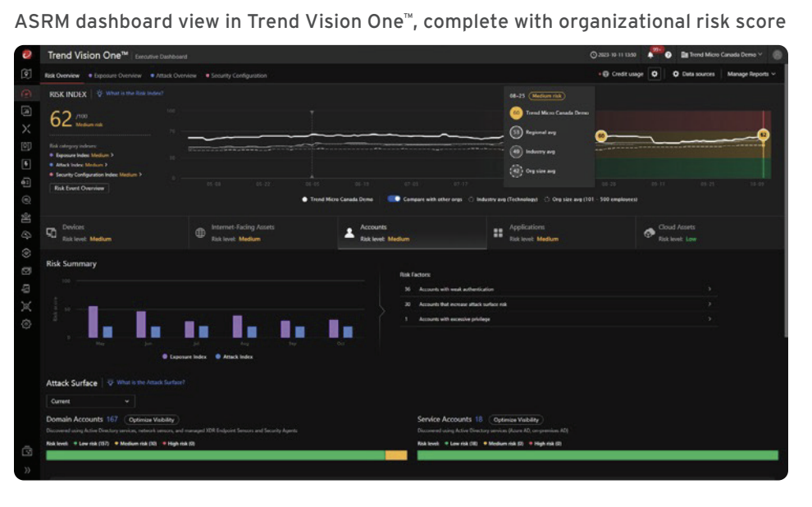
Task: Click lightbulb icon next to Attack Surface
Action: 110,382
